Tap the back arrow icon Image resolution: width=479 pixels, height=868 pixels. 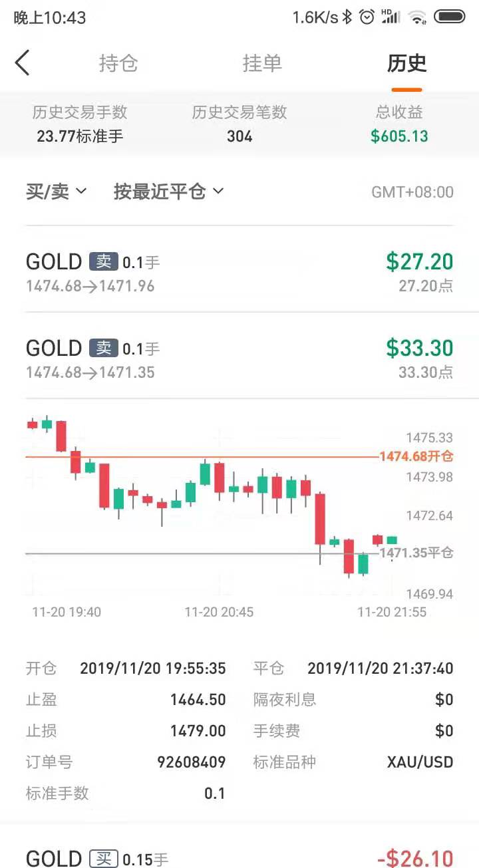(x=23, y=63)
